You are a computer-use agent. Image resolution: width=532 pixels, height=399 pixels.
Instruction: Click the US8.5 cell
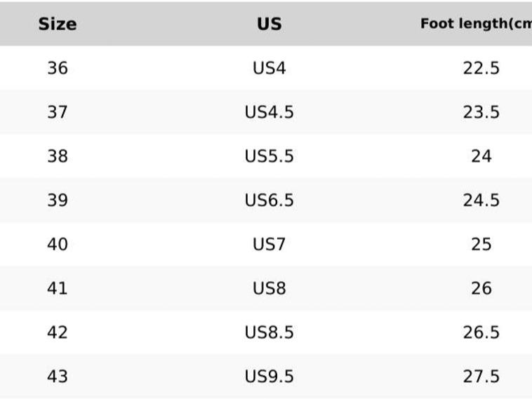tap(269, 332)
